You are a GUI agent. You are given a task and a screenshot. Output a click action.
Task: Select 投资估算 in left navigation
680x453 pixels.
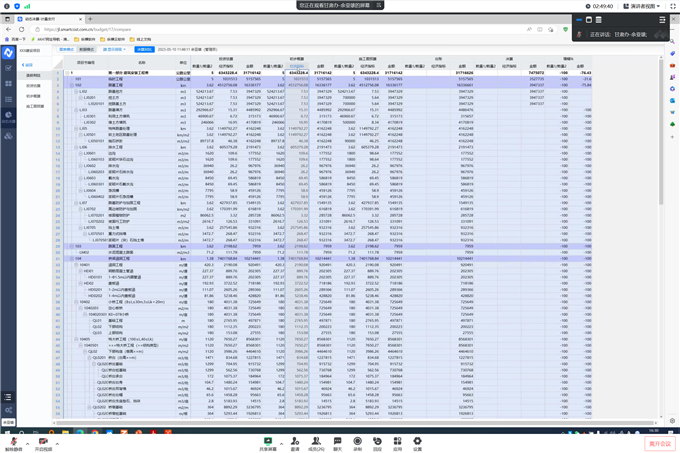point(34,86)
